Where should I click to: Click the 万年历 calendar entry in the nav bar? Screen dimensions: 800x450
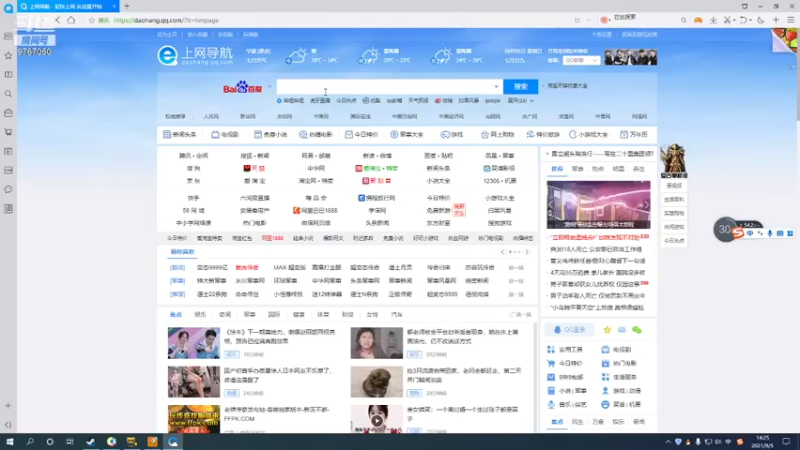(634, 135)
